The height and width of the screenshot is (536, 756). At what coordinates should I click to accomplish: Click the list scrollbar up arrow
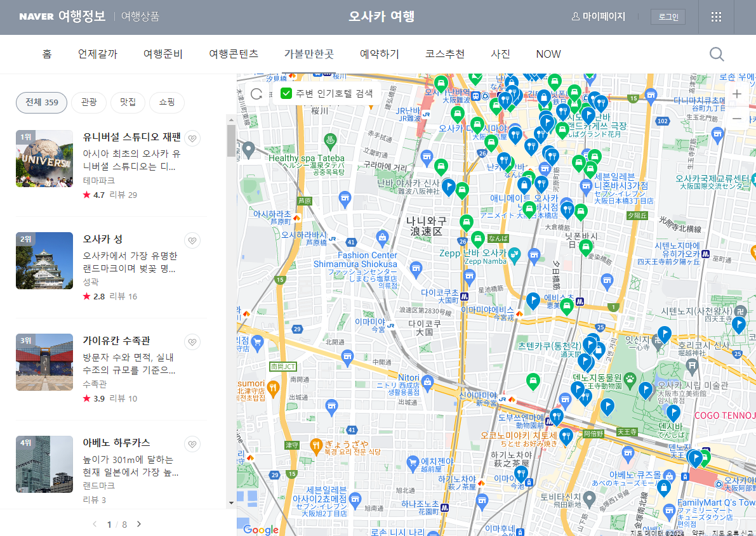pyautogui.click(x=231, y=119)
